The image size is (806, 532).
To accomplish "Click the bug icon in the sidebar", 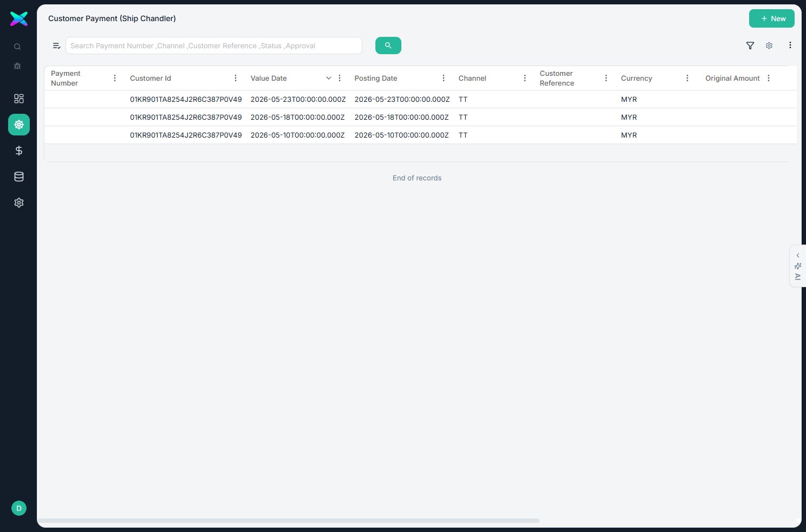I will [x=17, y=66].
